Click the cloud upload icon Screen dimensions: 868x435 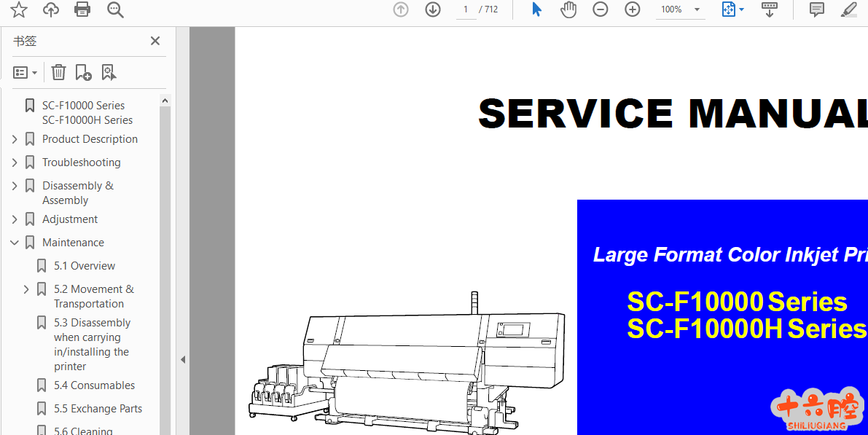(50, 9)
